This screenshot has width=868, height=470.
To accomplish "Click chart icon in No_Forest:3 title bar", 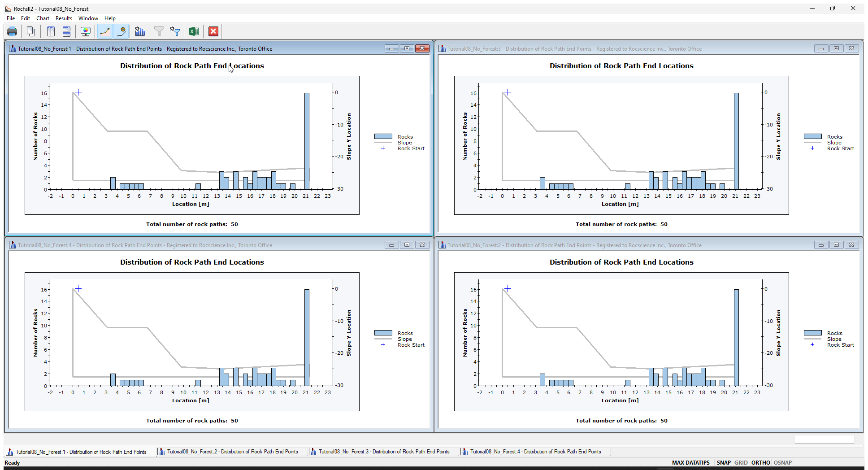I will (x=442, y=48).
